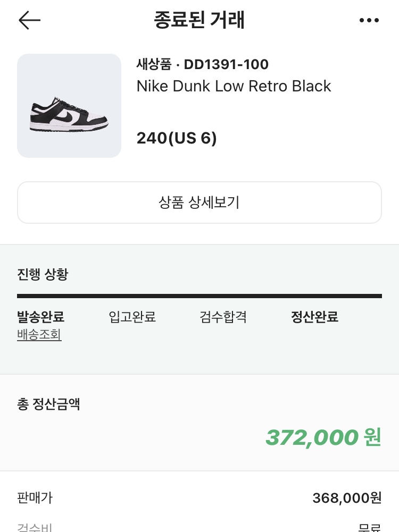The height and width of the screenshot is (532, 399).
Task: Open the three-dot more options menu
Action: pyautogui.click(x=369, y=20)
